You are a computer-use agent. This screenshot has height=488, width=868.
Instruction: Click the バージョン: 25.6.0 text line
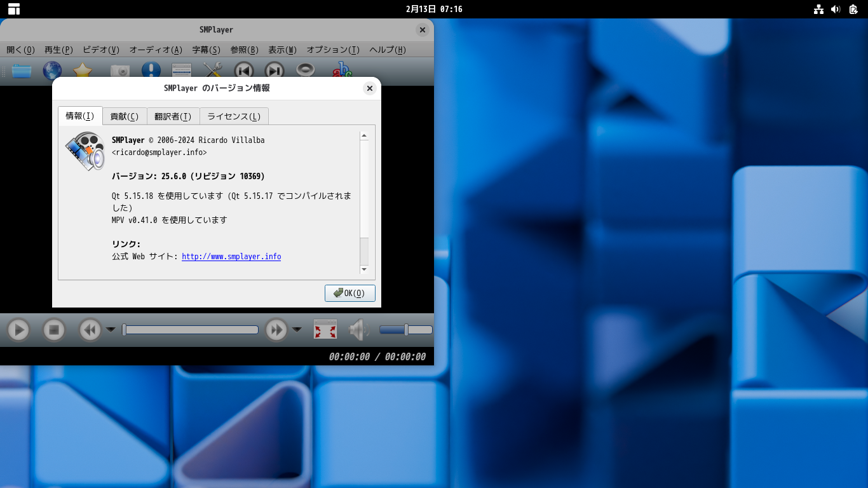(188, 176)
